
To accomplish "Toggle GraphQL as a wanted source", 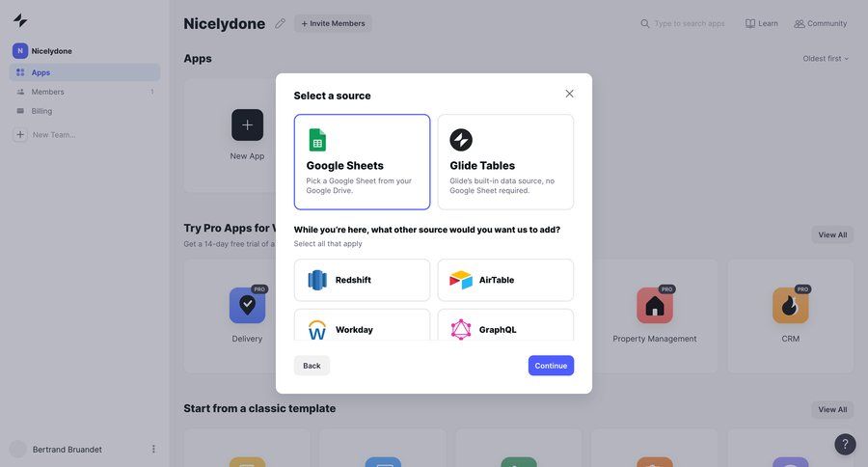I will 505,325.
